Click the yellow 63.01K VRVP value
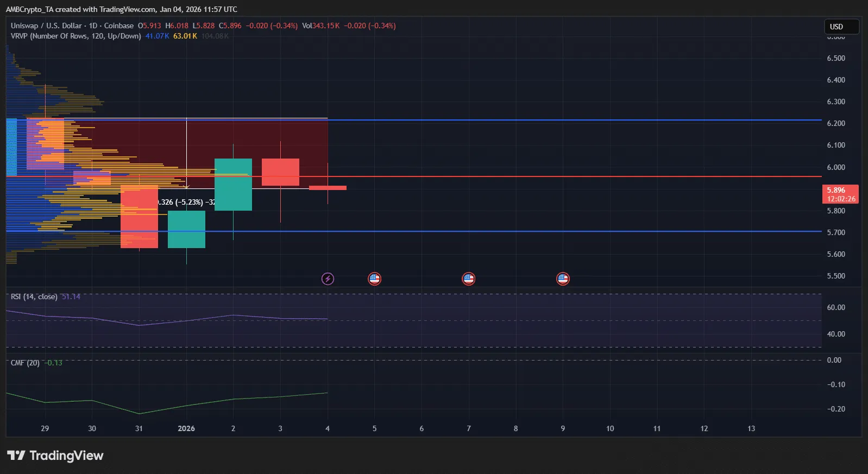The width and height of the screenshot is (868, 474). 185,36
